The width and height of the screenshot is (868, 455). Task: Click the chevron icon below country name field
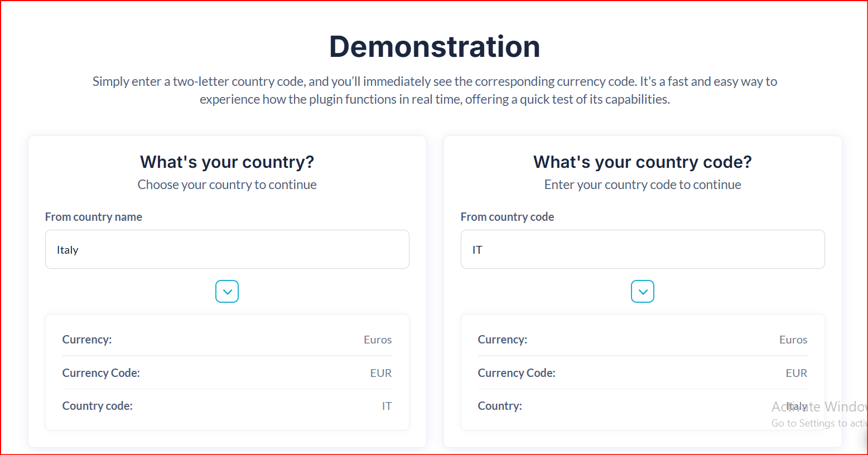(x=227, y=292)
